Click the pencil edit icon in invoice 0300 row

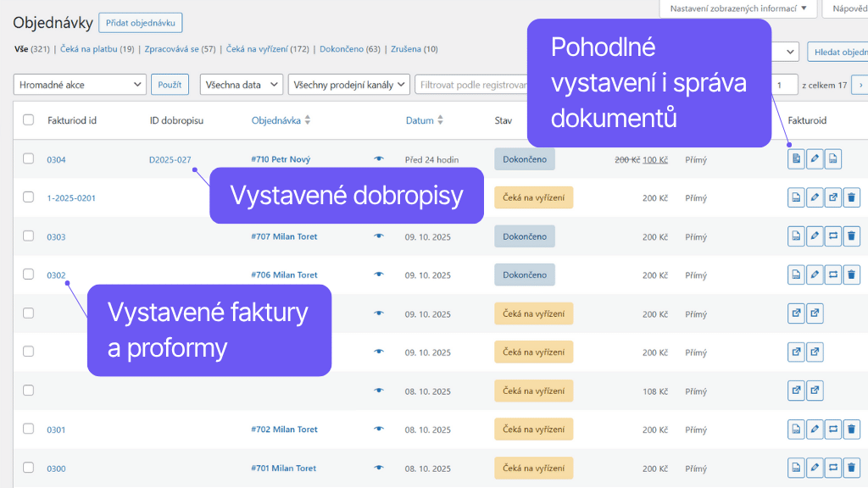[x=815, y=468]
